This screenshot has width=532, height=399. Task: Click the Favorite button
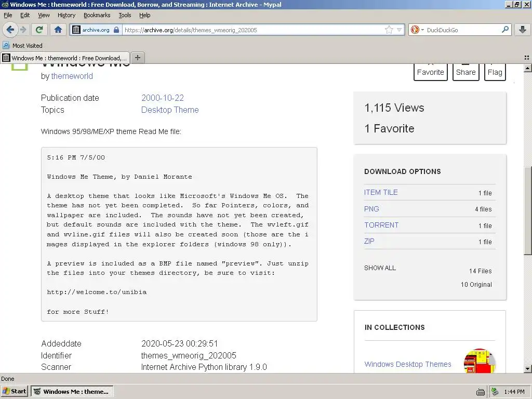(x=431, y=72)
